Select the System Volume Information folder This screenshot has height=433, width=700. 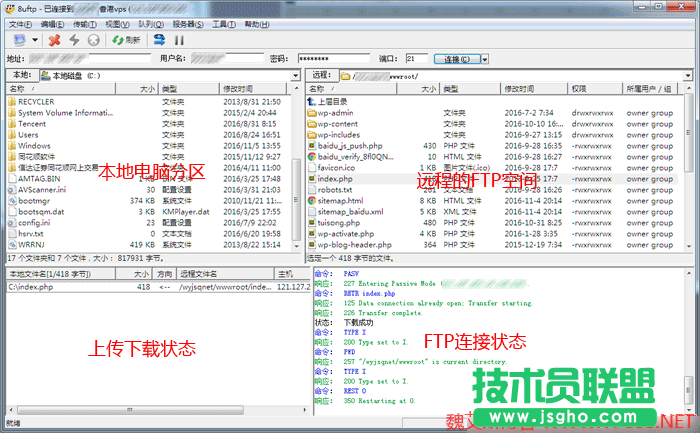pyautogui.click(x=65, y=113)
